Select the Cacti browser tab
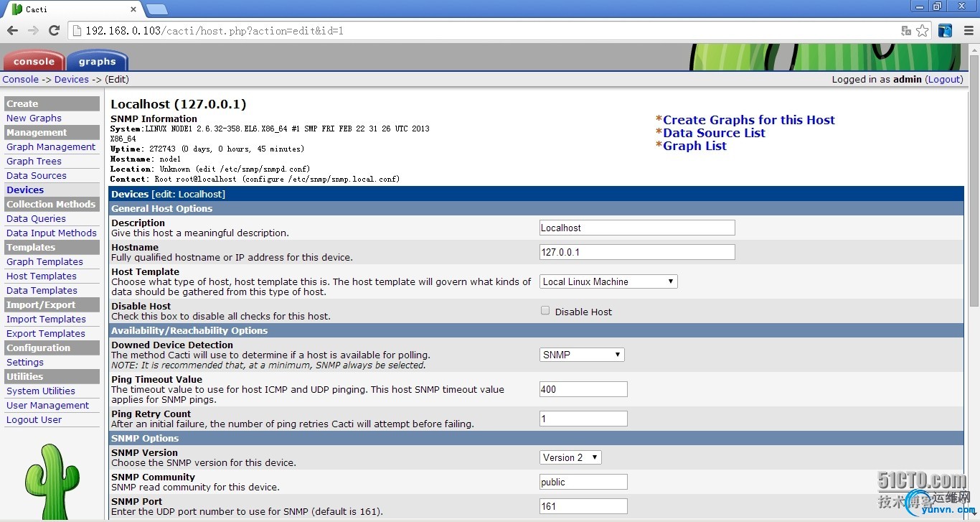This screenshot has width=980, height=522. (x=72, y=9)
